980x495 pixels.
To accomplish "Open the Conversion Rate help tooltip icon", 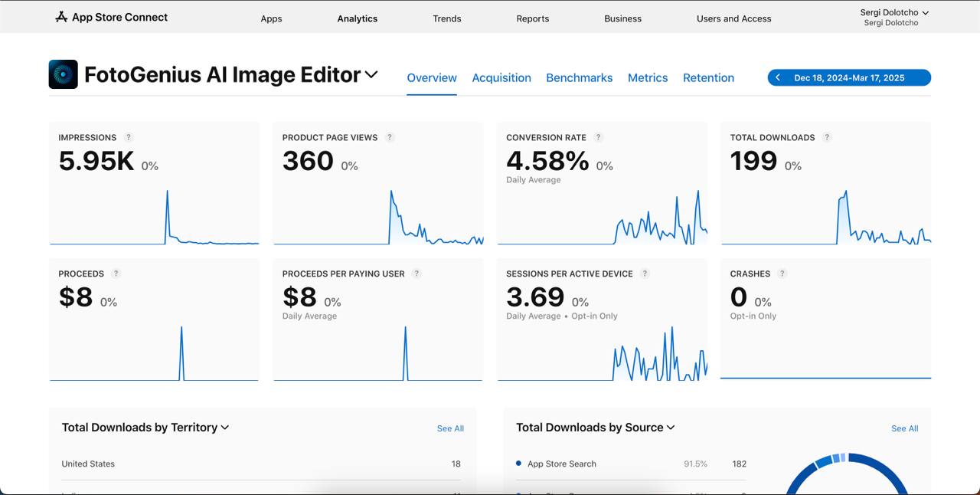I will point(599,137).
